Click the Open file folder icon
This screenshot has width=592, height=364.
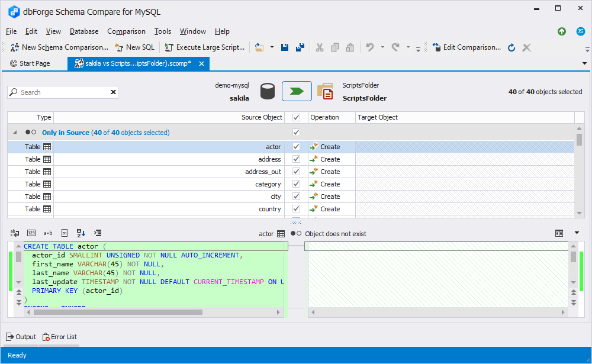coord(259,47)
